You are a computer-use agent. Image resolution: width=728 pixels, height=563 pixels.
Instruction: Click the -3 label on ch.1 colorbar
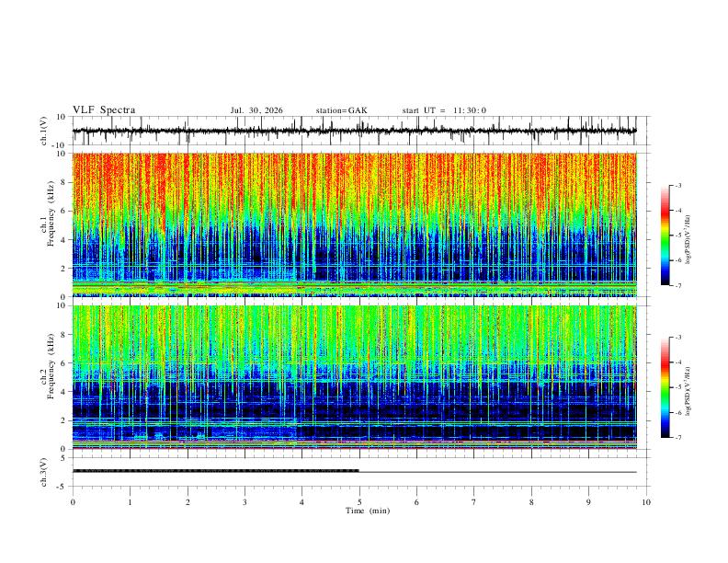[677, 185]
